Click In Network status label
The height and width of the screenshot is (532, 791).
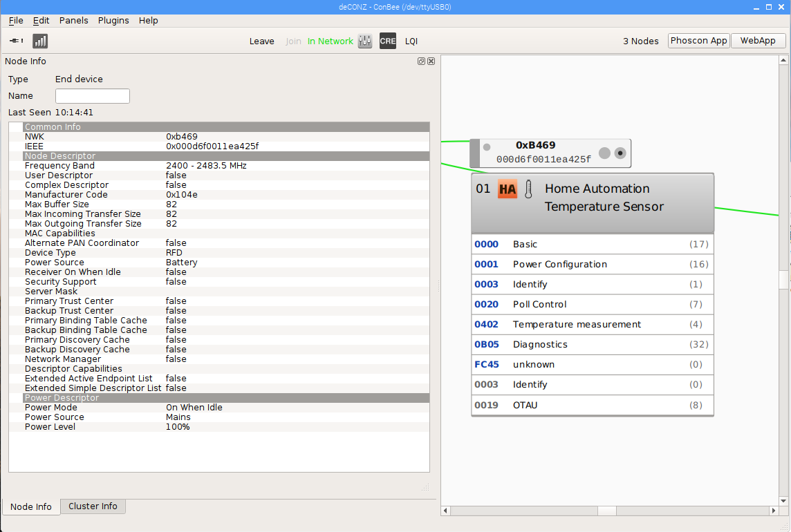coord(331,41)
